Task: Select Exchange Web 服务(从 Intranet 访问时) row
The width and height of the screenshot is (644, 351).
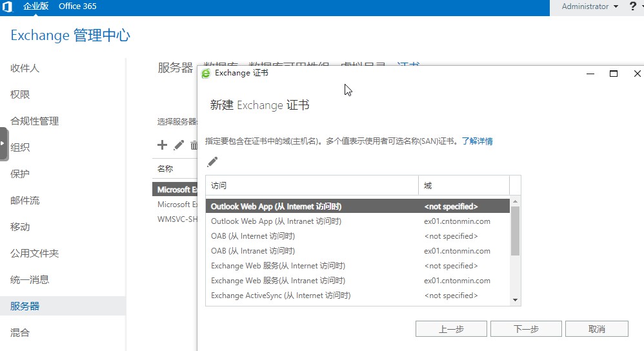Action: (x=357, y=281)
